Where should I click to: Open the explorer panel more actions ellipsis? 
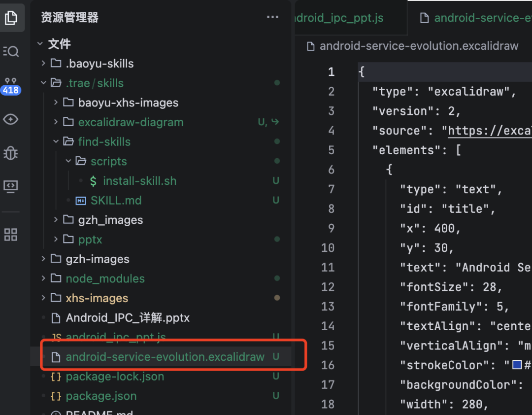pos(272,17)
